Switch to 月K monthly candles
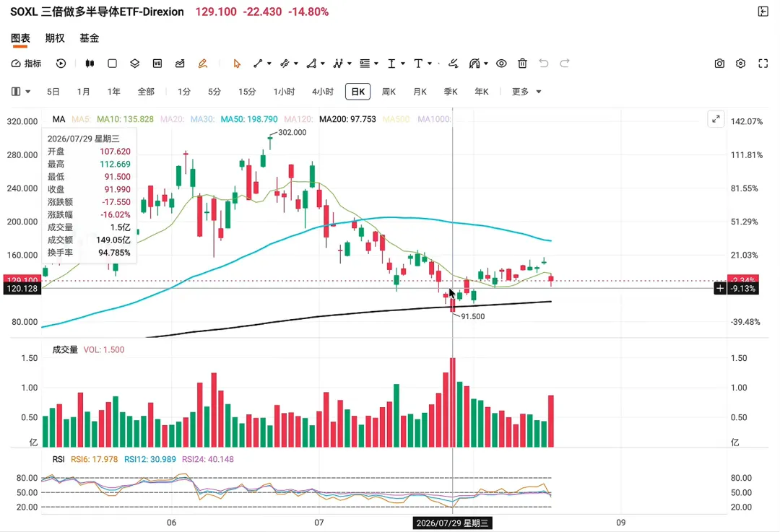 click(x=420, y=92)
